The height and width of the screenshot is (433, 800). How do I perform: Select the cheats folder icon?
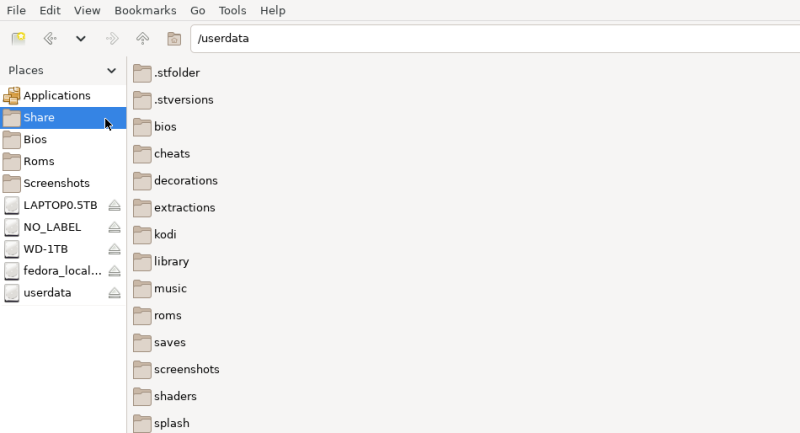[142, 154]
